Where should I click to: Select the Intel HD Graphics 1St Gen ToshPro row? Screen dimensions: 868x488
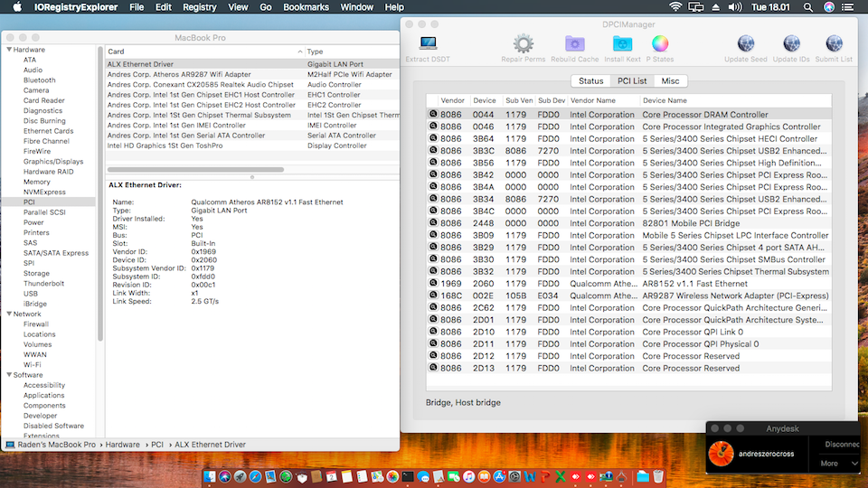(252, 145)
